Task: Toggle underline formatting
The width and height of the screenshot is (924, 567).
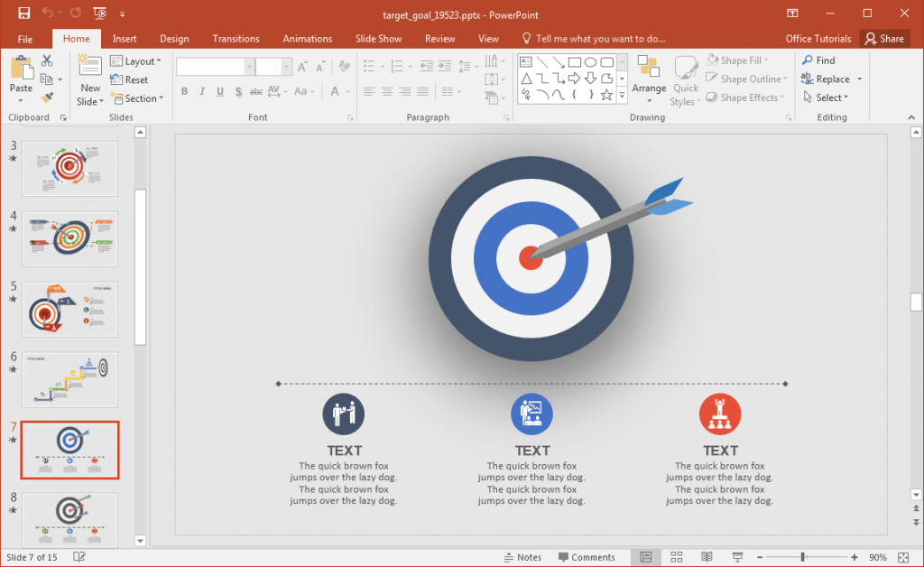Action: point(220,91)
